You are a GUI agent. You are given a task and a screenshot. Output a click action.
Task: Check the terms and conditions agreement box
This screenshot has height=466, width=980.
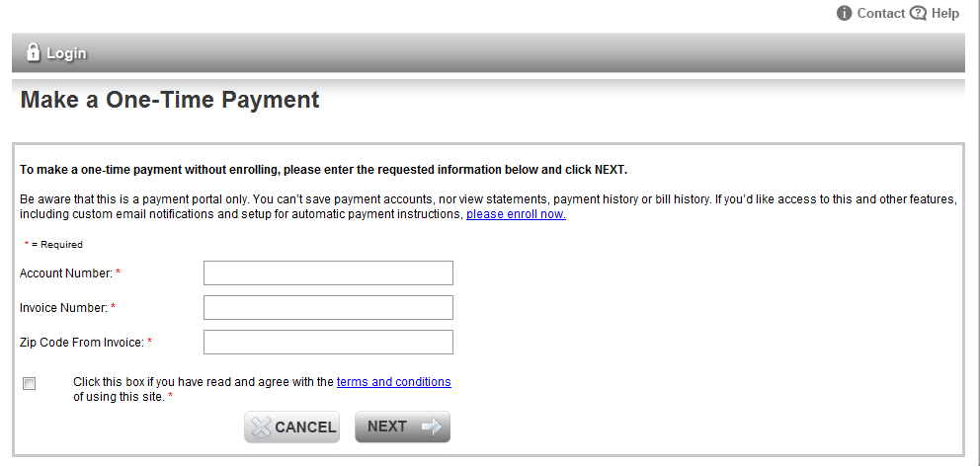30,383
